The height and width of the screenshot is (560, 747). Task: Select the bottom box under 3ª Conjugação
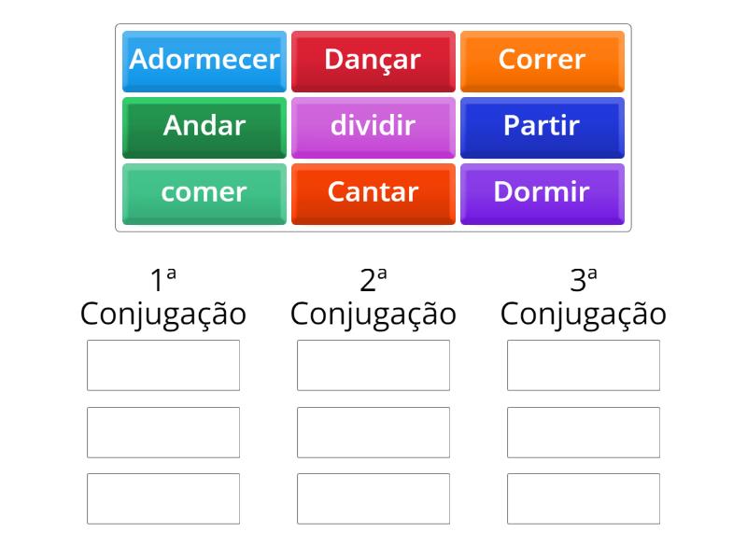pos(584,499)
